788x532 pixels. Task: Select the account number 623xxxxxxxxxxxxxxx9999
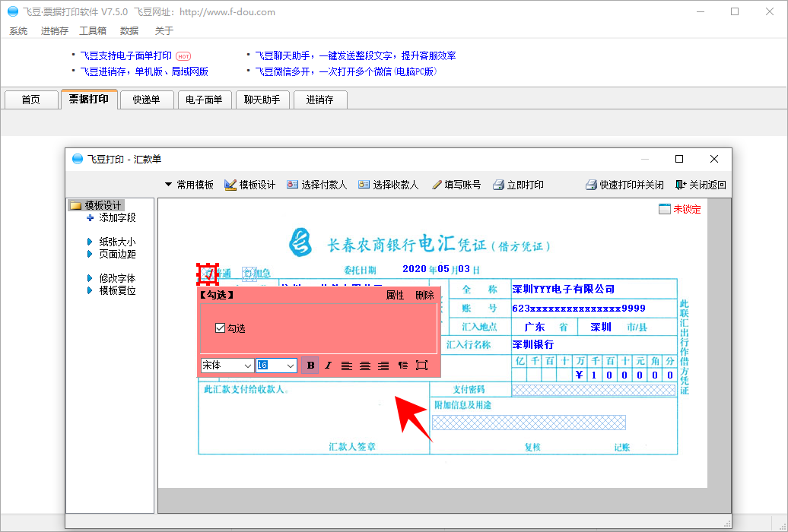578,309
